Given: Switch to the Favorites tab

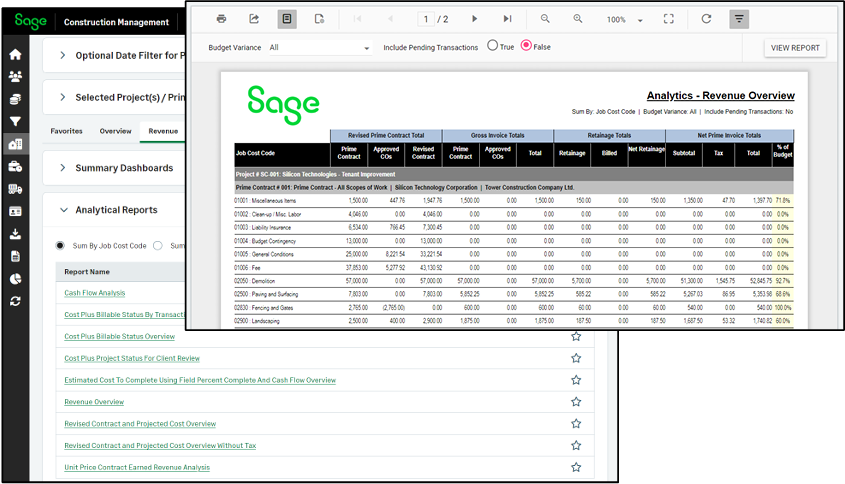Looking at the screenshot, I should pyautogui.click(x=66, y=131).
